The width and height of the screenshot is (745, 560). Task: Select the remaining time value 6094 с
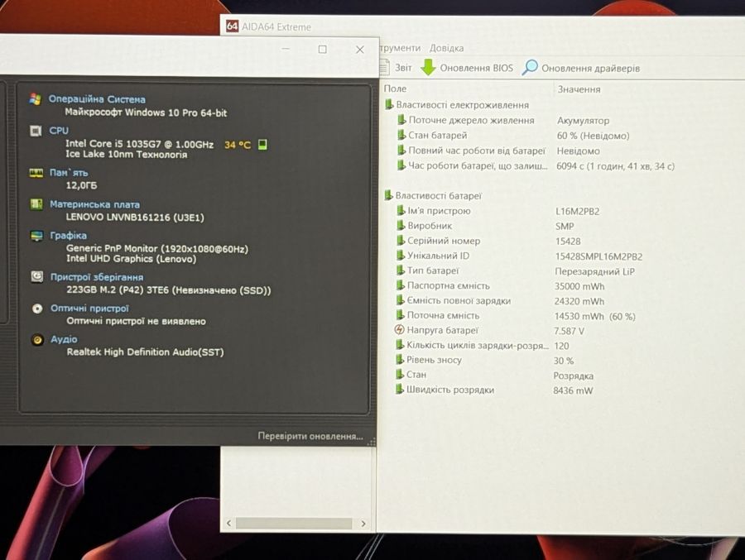pyautogui.click(x=615, y=166)
